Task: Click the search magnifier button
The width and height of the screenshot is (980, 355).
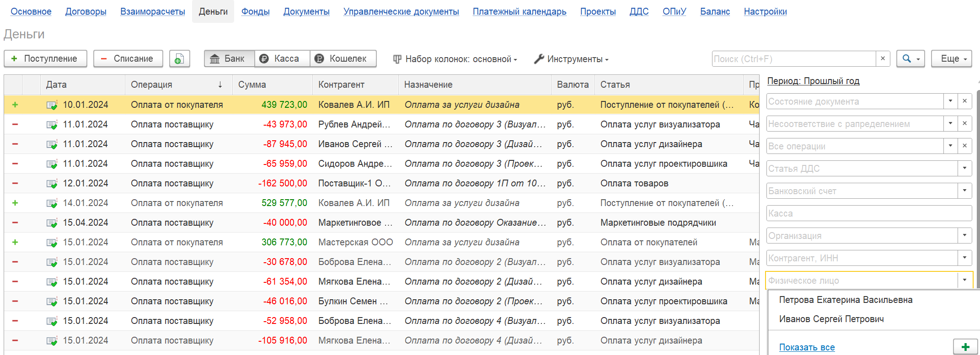Action: tap(910, 59)
